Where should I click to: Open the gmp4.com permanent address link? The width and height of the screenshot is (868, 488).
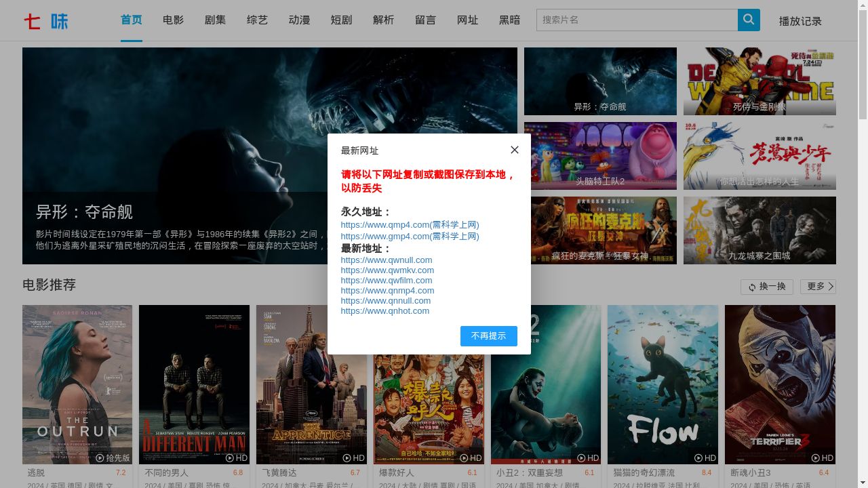[410, 236]
